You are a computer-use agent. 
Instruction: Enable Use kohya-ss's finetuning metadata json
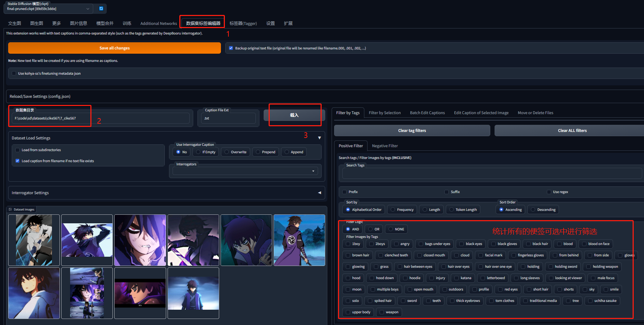[14, 73]
